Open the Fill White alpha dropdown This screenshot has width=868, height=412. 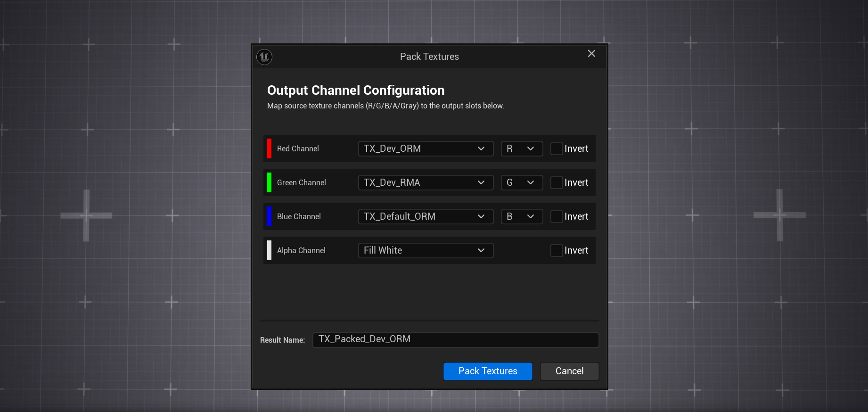pyautogui.click(x=426, y=251)
